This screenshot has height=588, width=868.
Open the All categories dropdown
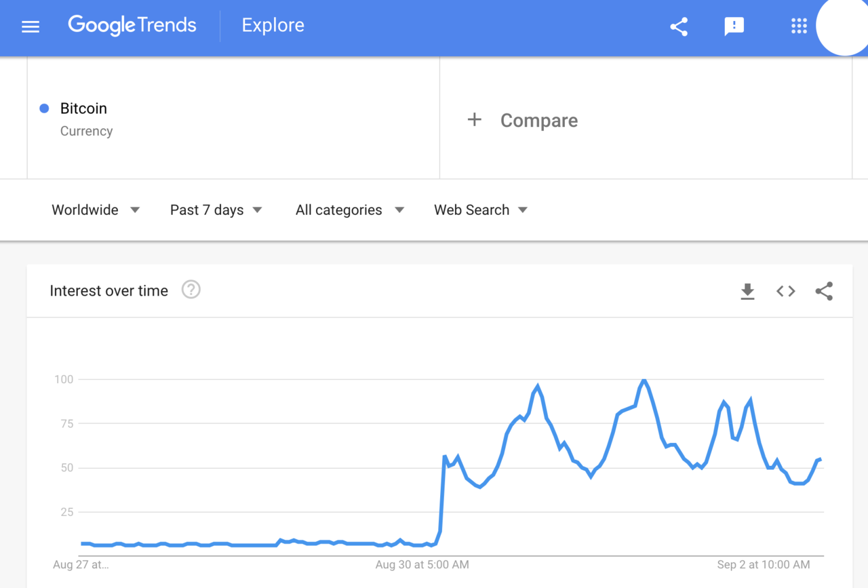[x=350, y=210]
